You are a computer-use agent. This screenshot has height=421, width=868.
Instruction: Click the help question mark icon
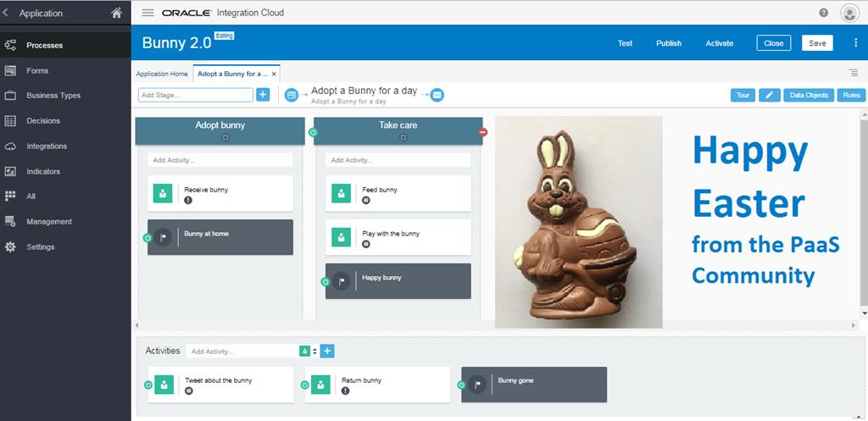(x=823, y=13)
